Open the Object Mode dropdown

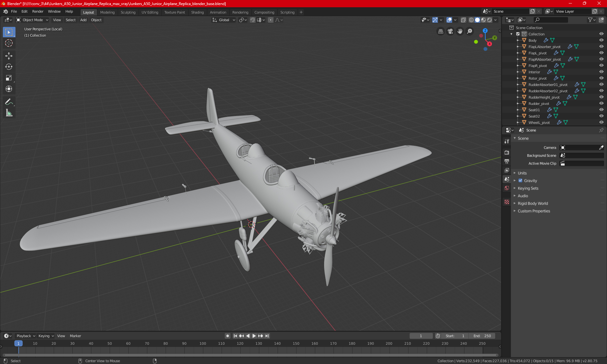coord(32,20)
